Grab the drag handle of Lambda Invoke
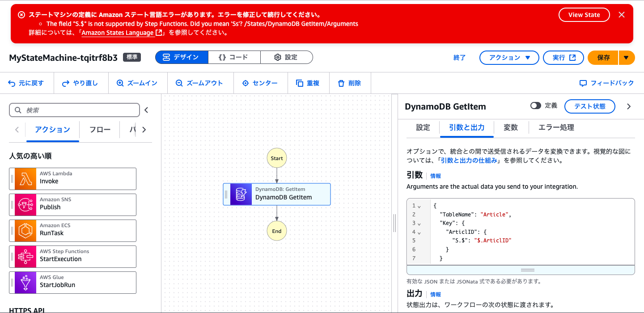Image resolution: width=644 pixels, height=313 pixels. click(12, 179)
